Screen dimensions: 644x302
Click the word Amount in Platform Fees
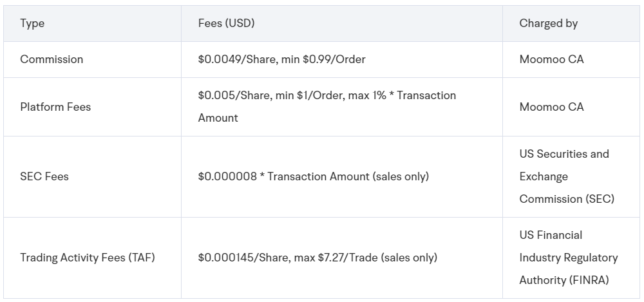coord(218,118)
